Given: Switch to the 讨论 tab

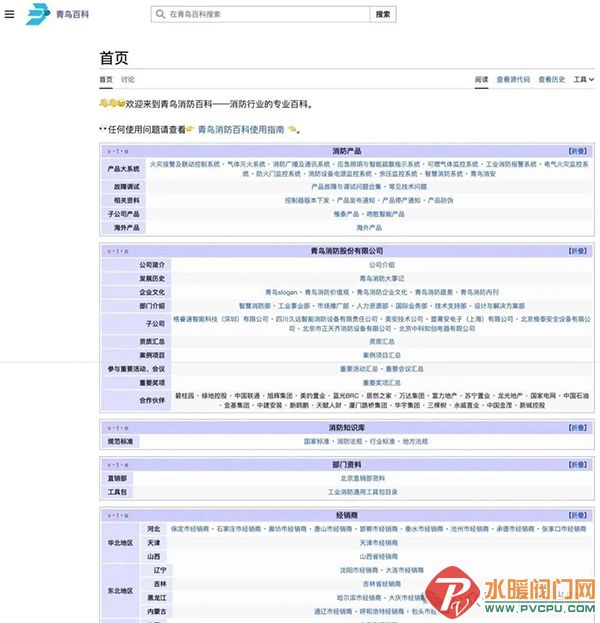Looking at the screenshot, I should pyautogui.click(x=128, y=80).
